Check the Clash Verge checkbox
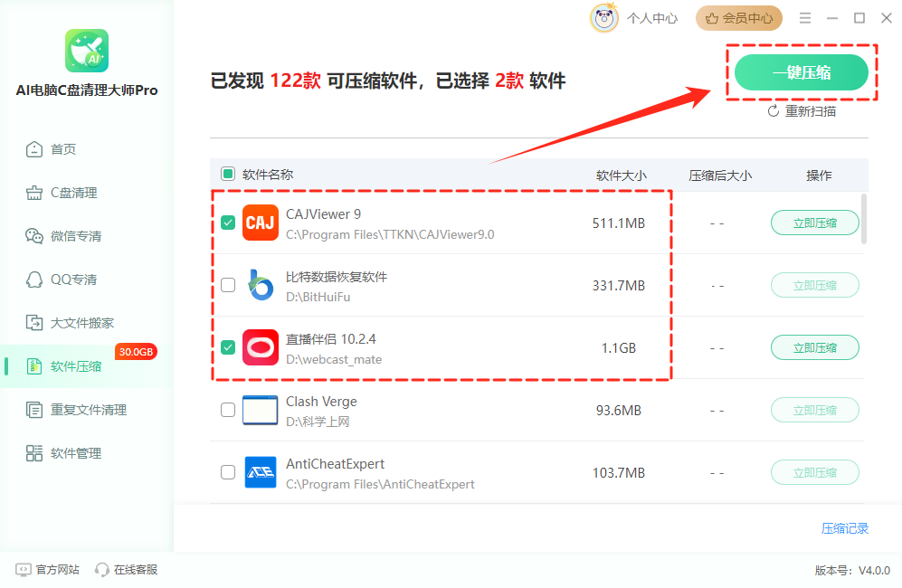Screen dimensions: 902x588 (228, 410)
